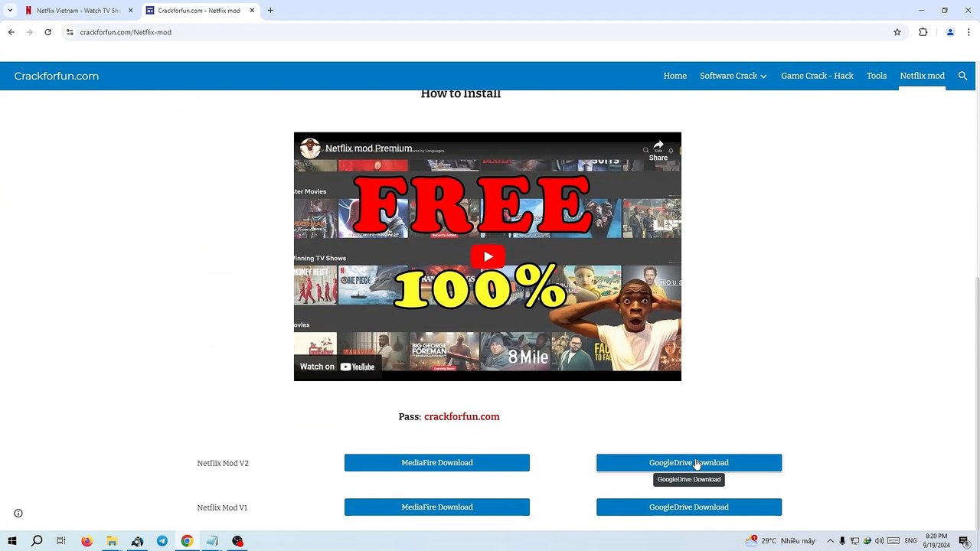Play the Netflix mod Premium video
Screen dimensions: 980x551
pyautogui.click(x=488, y=256)
